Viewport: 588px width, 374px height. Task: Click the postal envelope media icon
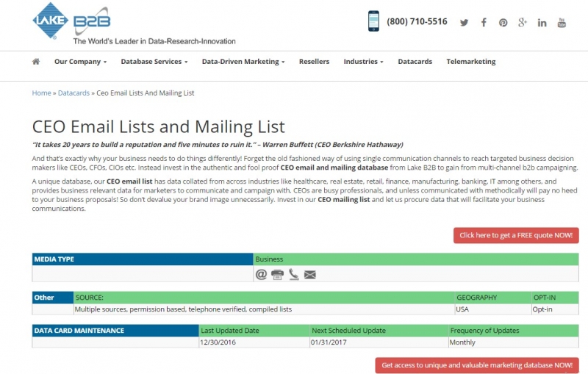[x=310, y=275]
